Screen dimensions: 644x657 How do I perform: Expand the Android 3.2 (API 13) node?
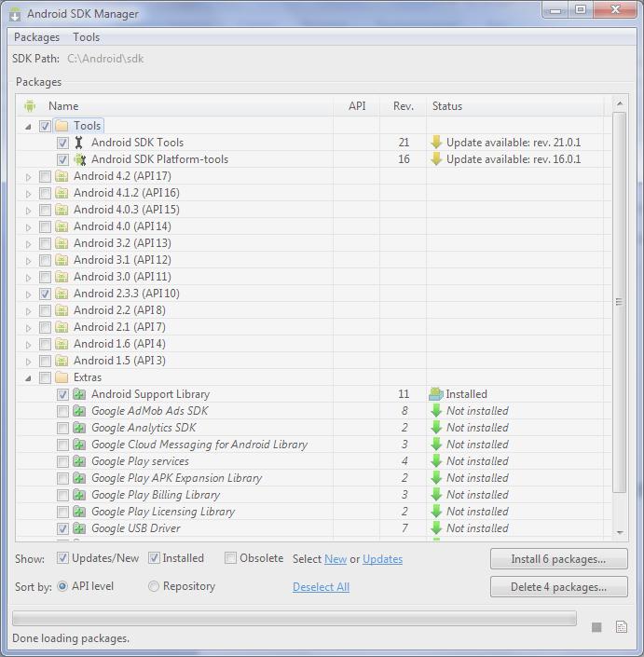pos(28,244)
